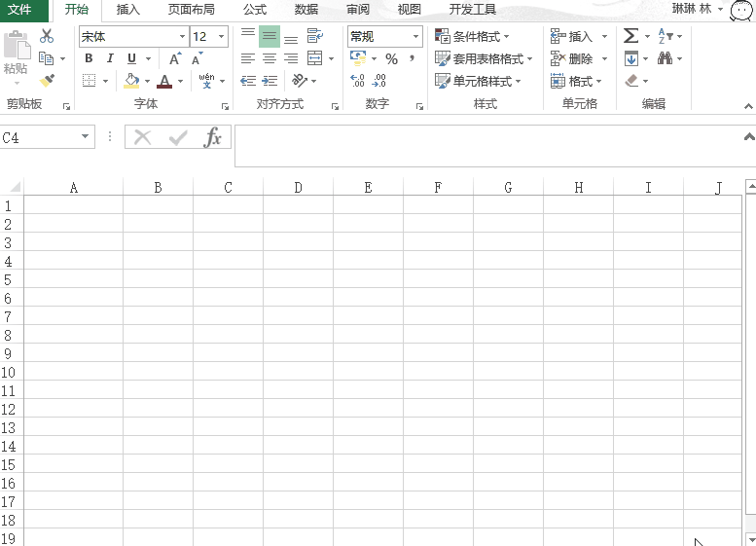Expand the Name Box C4 dropdown
The image size is (756, 546).
coord(85,136)
